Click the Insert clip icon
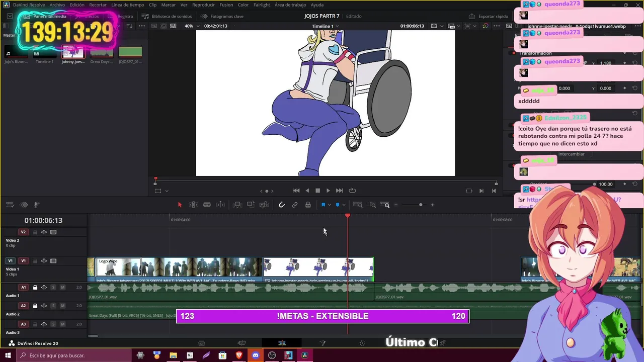The height and width of the screenshot is (362, 644). click(x=237, y=205)
